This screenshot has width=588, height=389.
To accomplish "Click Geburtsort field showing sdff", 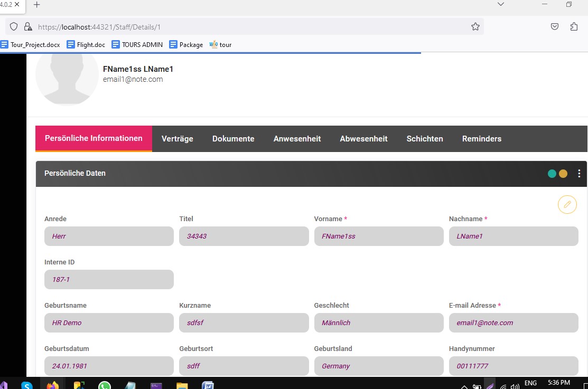I will 244,366.
